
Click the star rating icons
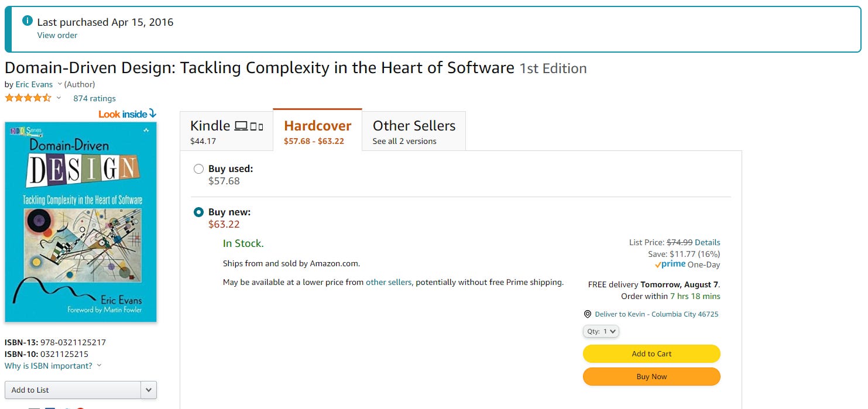click(28, 98)
